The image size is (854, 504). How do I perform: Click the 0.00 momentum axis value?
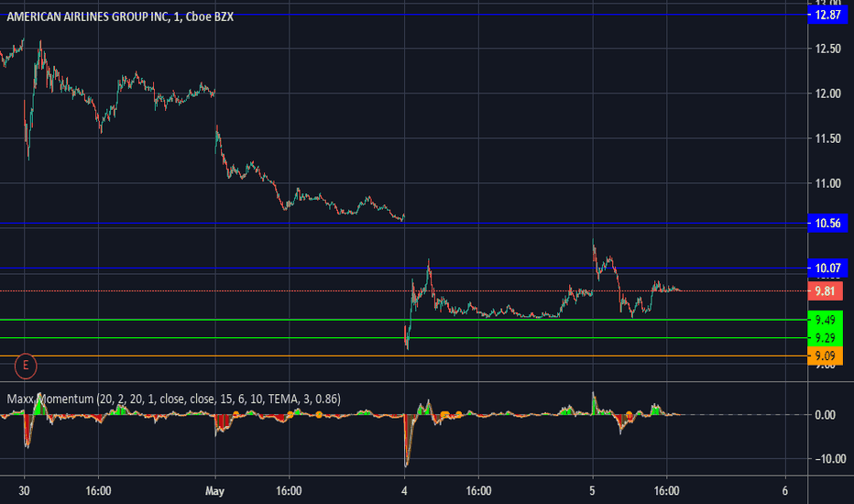click(x=825, y=414)
